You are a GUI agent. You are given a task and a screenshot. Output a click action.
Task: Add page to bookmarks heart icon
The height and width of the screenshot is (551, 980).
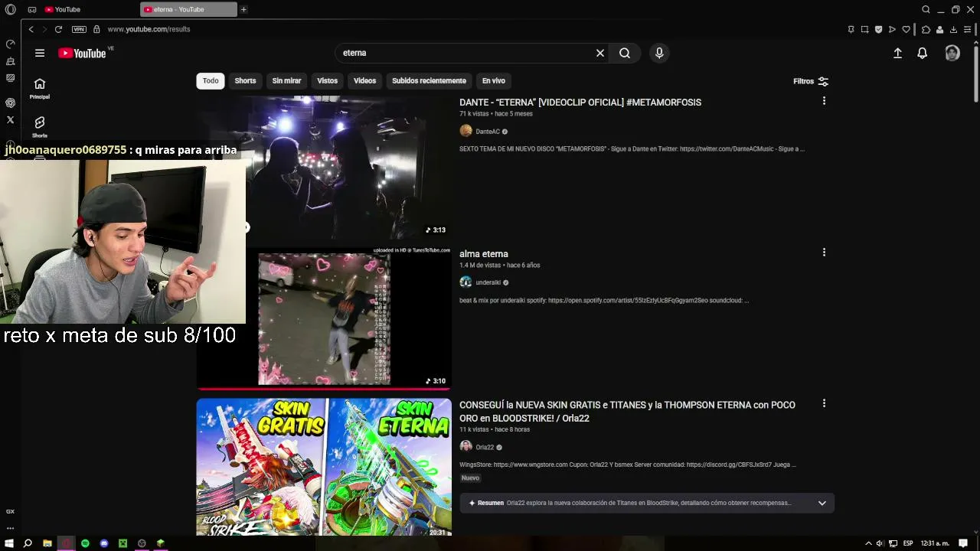point(906,29)
